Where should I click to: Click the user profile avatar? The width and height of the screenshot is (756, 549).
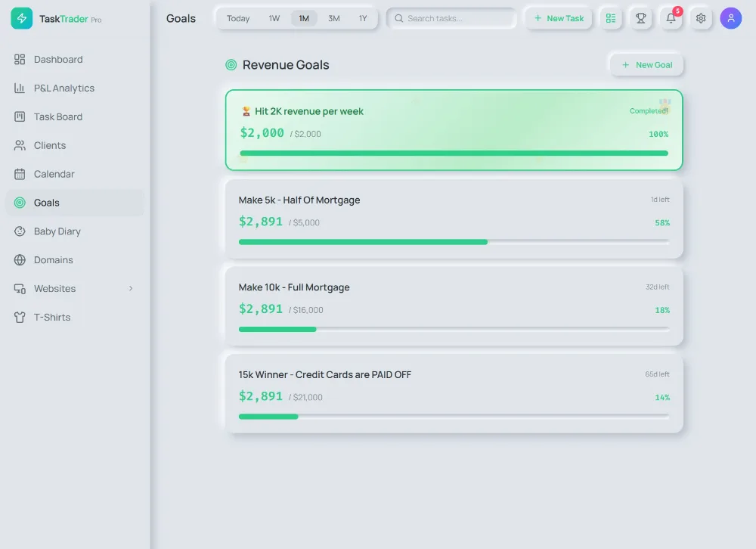coord(730,18)
